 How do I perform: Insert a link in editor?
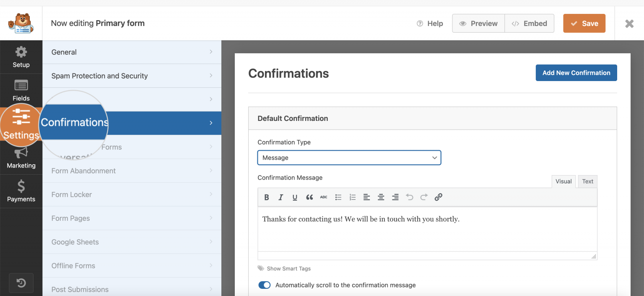coord(438,197)
